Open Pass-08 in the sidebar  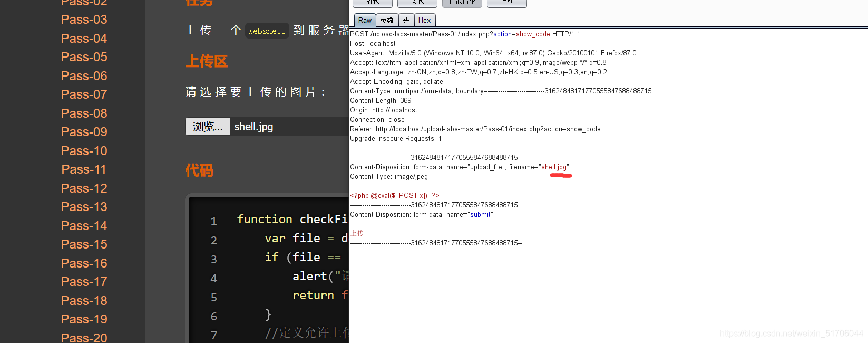tap(84, 113)
